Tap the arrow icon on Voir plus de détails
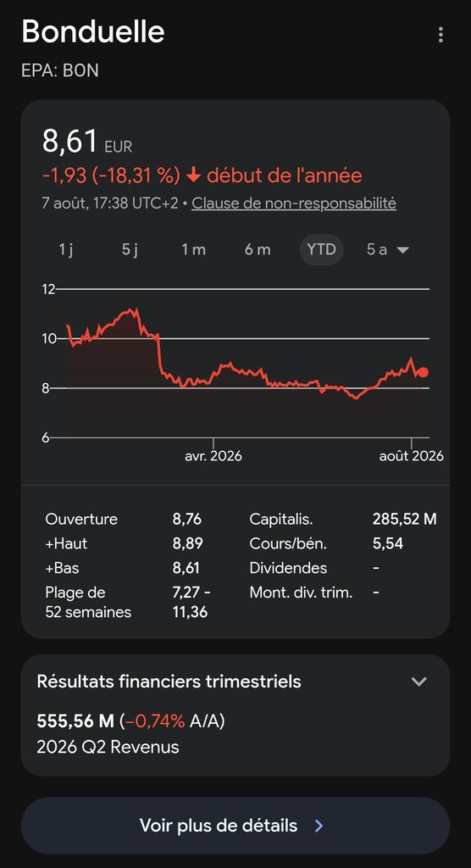This screenshot has height=868, width=471. [x=319, y=826]
